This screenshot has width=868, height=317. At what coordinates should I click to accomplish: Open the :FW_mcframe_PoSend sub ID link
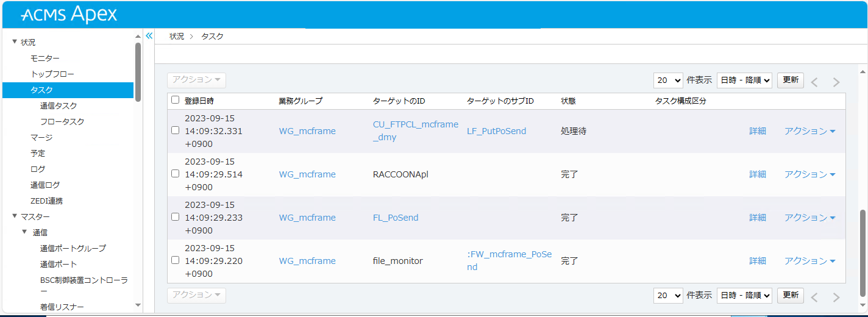pos(509,261)
